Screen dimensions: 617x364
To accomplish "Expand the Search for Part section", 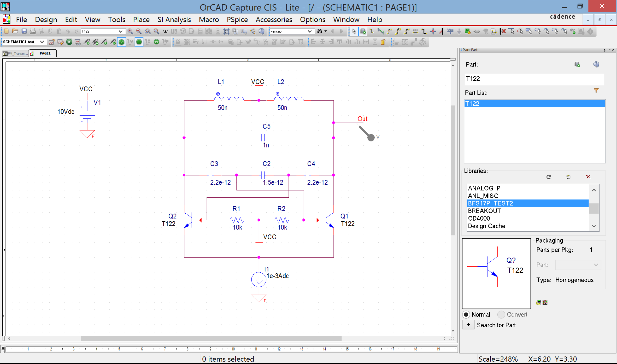I will [468, 325].
